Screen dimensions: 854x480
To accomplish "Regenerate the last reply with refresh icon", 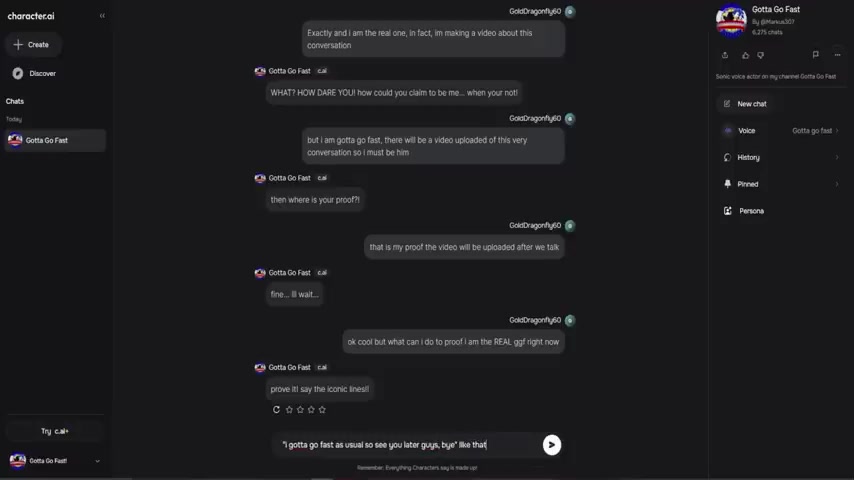I will pos(276,409).
